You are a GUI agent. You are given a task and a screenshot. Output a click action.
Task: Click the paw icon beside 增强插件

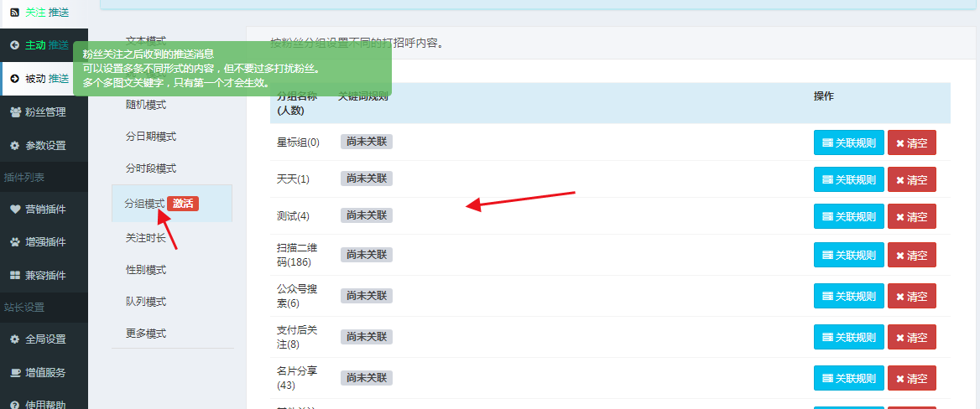click(x=15, y=241)
